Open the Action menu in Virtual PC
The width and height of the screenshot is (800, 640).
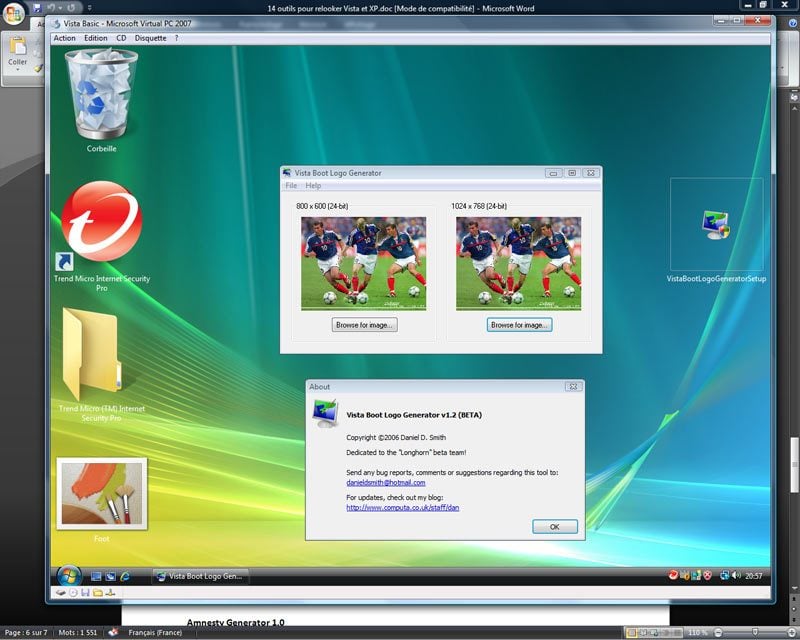coord(64,38)
